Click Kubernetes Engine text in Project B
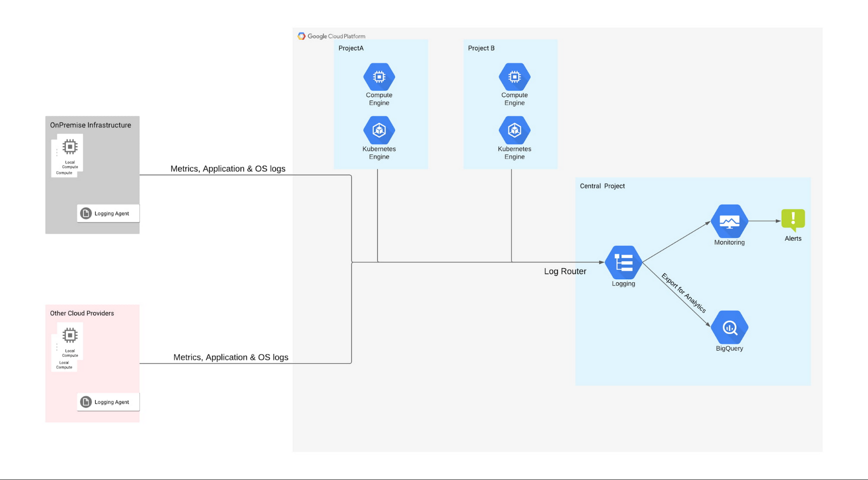The height and width of the screenshot is (480, 868). 514,153
